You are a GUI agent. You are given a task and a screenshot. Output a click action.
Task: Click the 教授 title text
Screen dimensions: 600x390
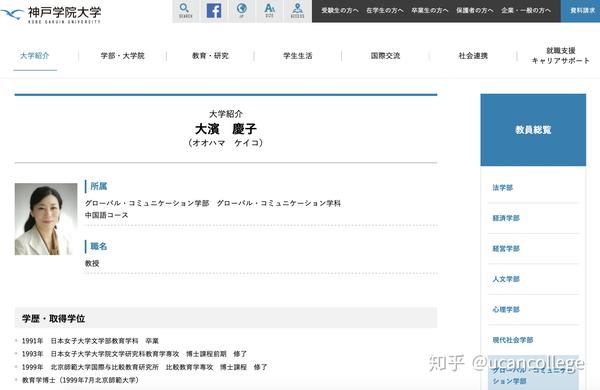92,263
